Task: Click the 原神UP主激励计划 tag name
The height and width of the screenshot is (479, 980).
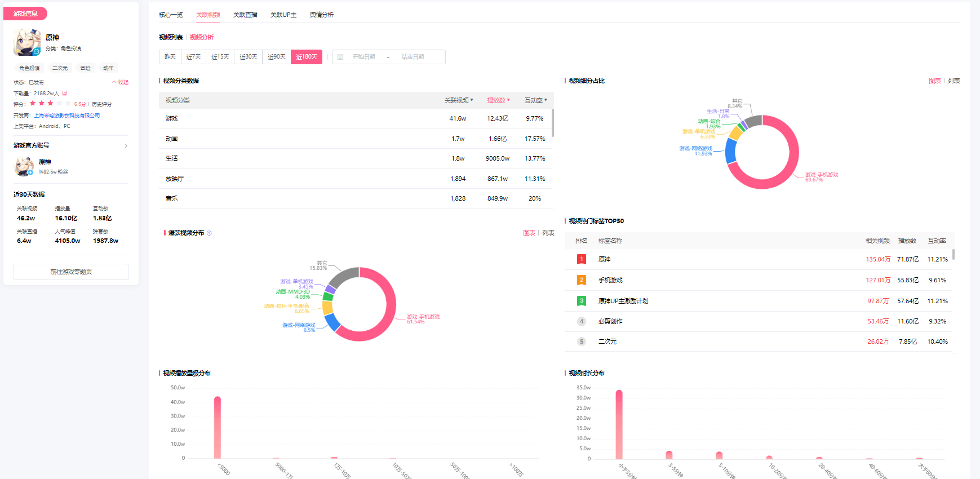Action: click(x=623, y=301)
